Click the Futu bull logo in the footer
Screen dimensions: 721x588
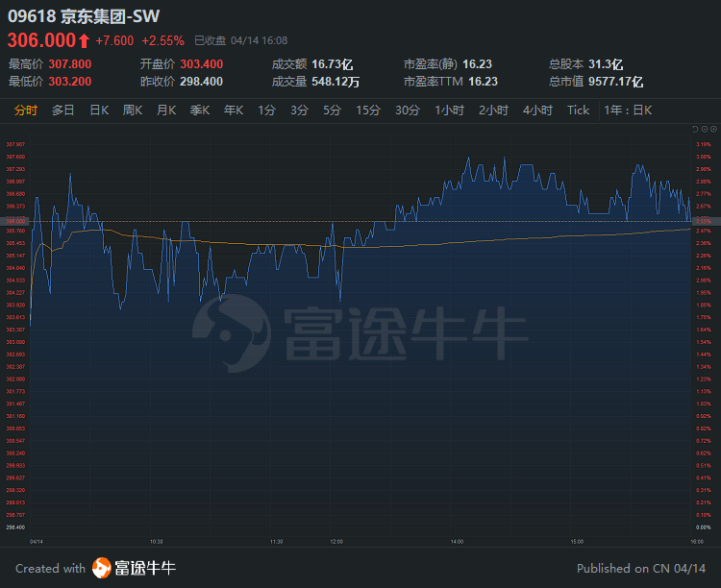point(102,568)
